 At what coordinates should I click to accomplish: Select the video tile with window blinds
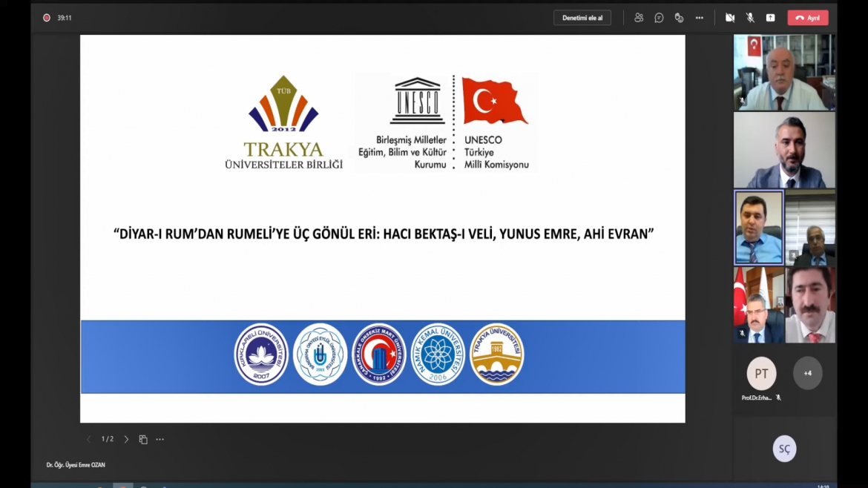(x=810, y=228)
